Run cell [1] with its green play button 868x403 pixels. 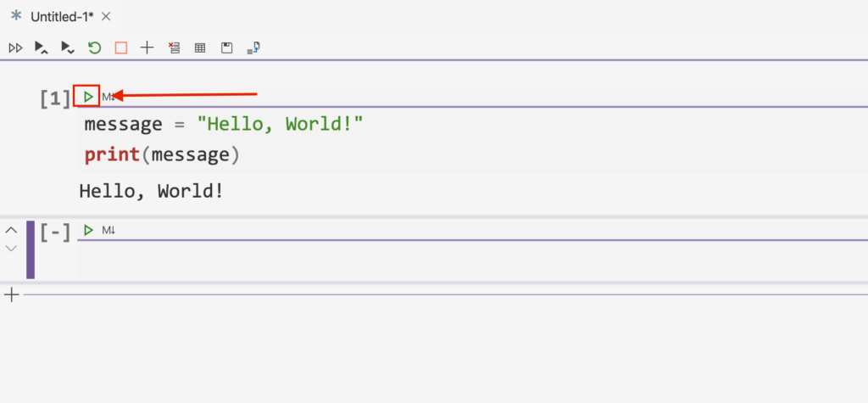pyautogui.click(x=87, y=97)
